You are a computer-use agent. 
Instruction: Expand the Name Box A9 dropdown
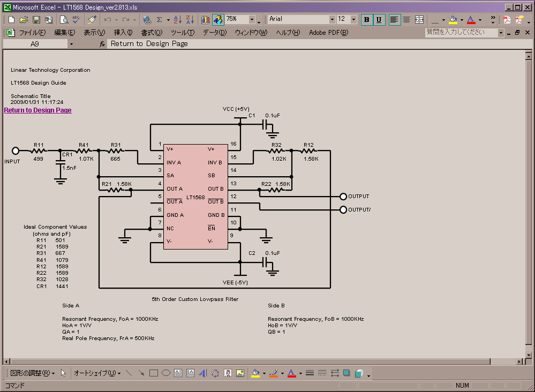click(x=71, y=44)
